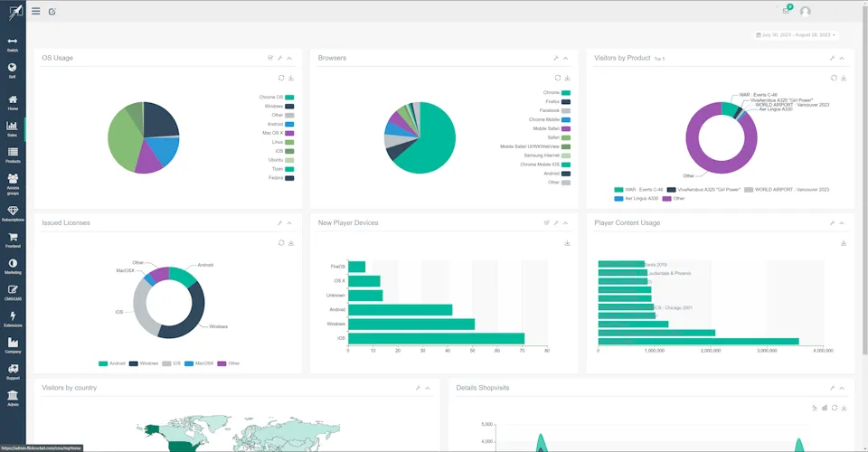Toggle the hamburger sidebar menu
Screen dimensions: 868x452
click(x=35, y=11)
